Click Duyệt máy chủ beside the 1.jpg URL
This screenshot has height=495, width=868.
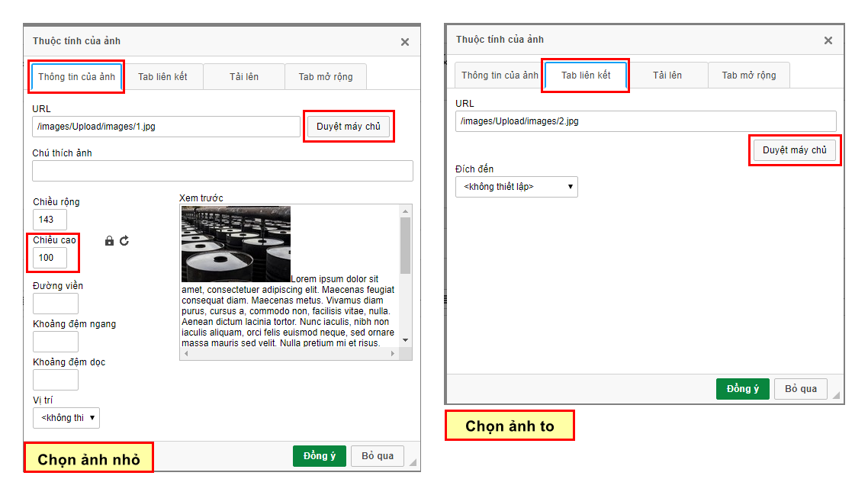(x=348, y=127)
